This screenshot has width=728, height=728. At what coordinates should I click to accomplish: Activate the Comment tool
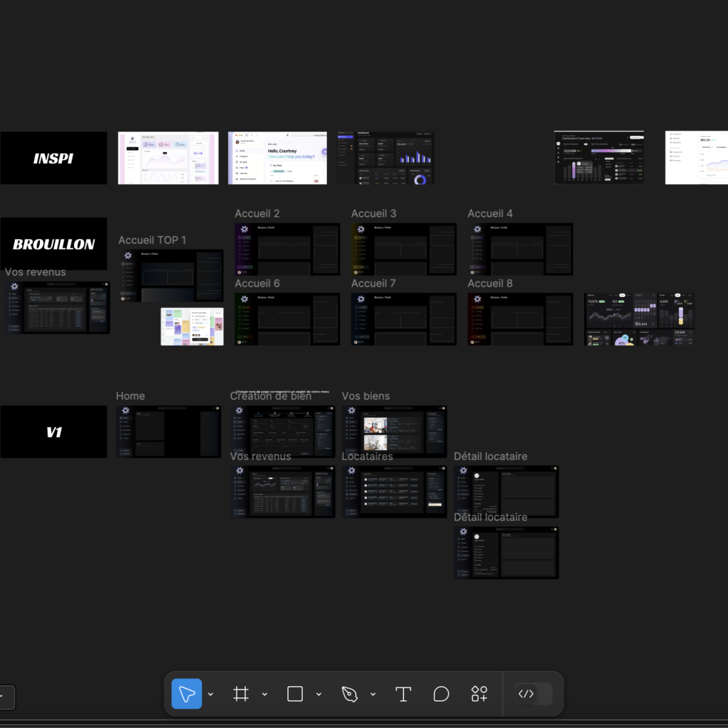(x=441, y=694)
